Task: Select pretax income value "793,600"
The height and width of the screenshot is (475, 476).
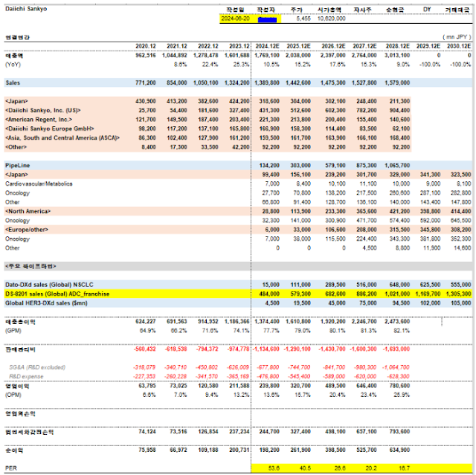Action: [x=399, y=432]
